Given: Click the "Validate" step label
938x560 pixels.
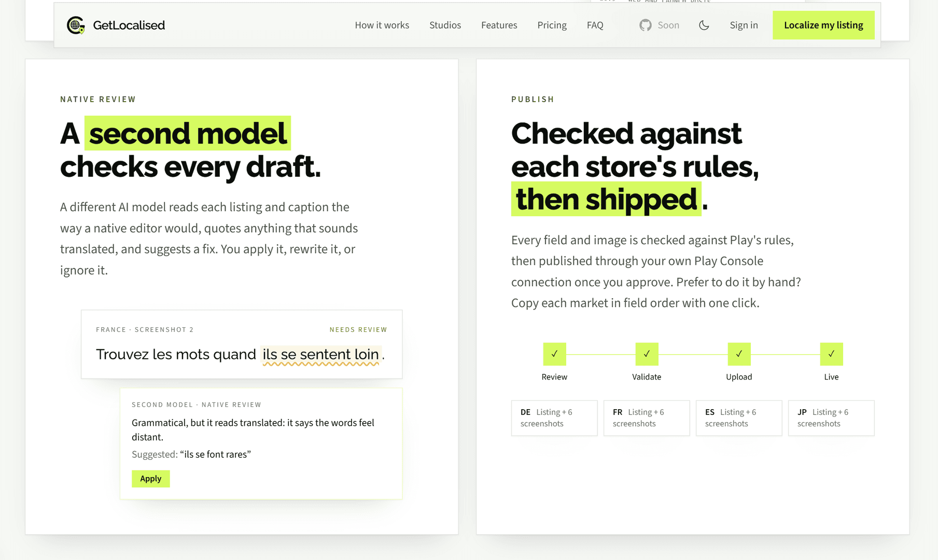Looking at the screenshot, I should [x=647, y=377].
